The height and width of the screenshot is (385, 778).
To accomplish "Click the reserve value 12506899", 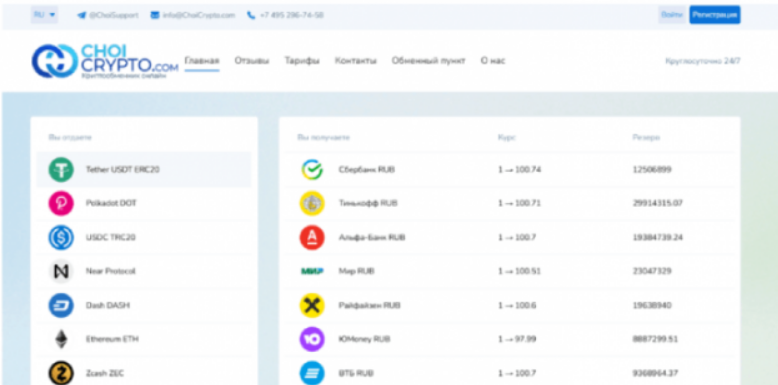I will [652, 170].
